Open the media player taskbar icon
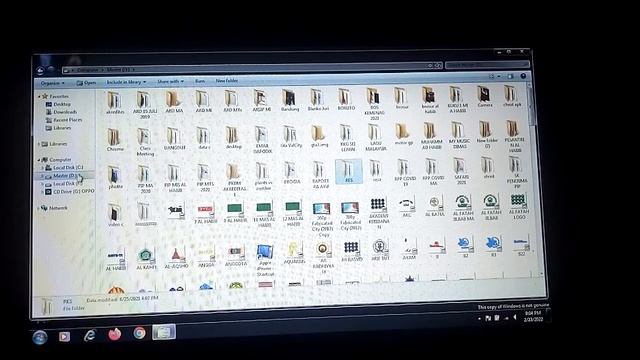 [64, 336]
